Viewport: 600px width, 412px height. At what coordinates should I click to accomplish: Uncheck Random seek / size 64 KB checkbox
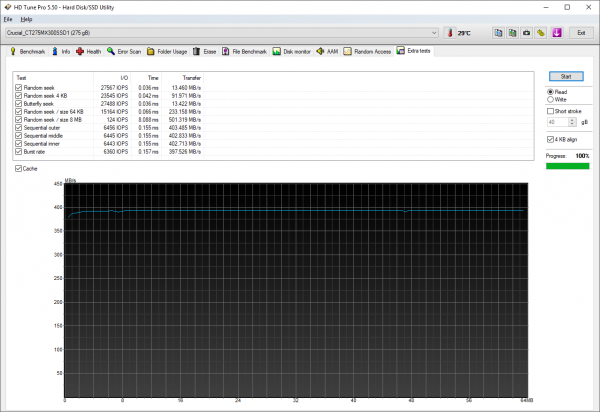pos(18,112)
